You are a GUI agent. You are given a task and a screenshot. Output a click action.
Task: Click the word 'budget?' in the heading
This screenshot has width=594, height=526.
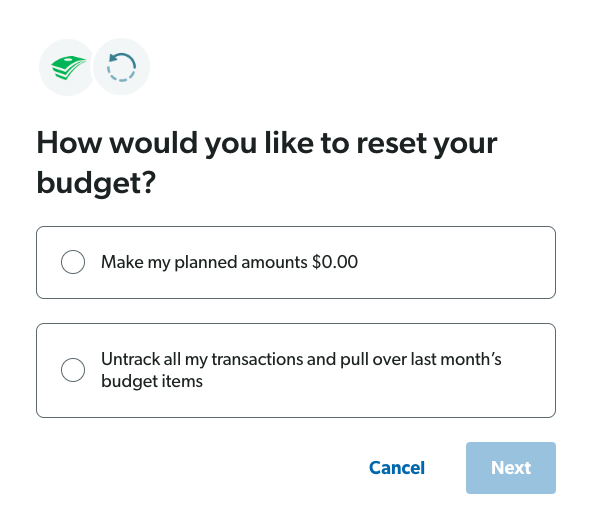click(96, 183)
